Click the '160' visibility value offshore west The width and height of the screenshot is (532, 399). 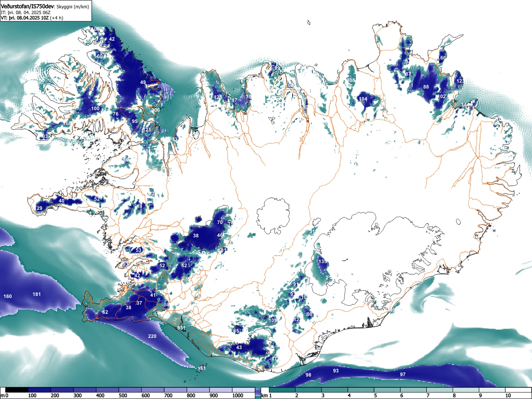click(x=7, y=296)
